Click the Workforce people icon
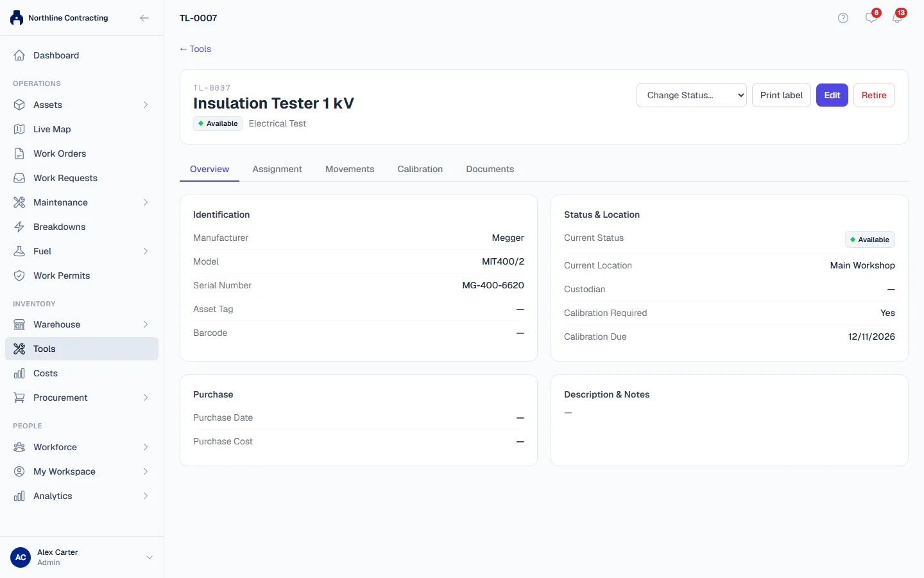 click(x=19, y=447)
